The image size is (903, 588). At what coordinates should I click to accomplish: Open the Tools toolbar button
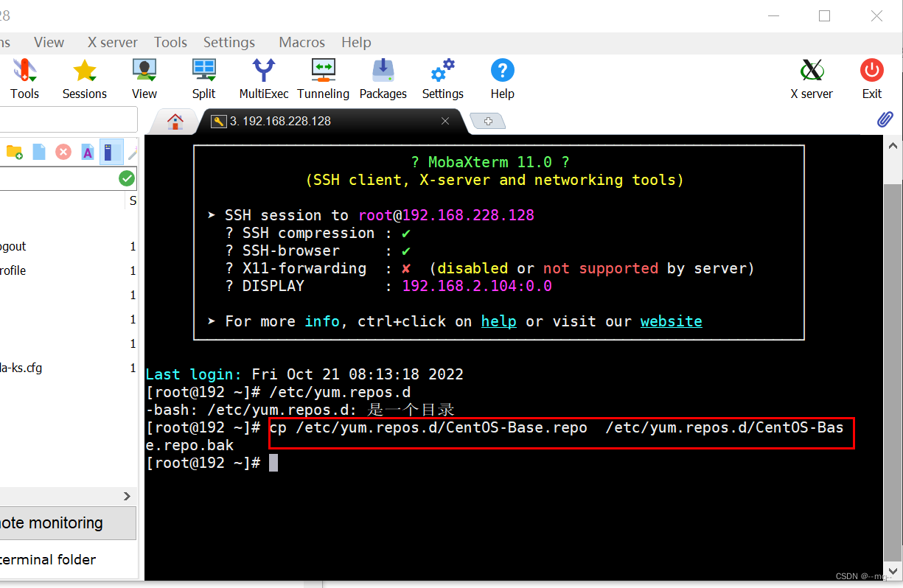pyautogui.click(x=24, y=79)
